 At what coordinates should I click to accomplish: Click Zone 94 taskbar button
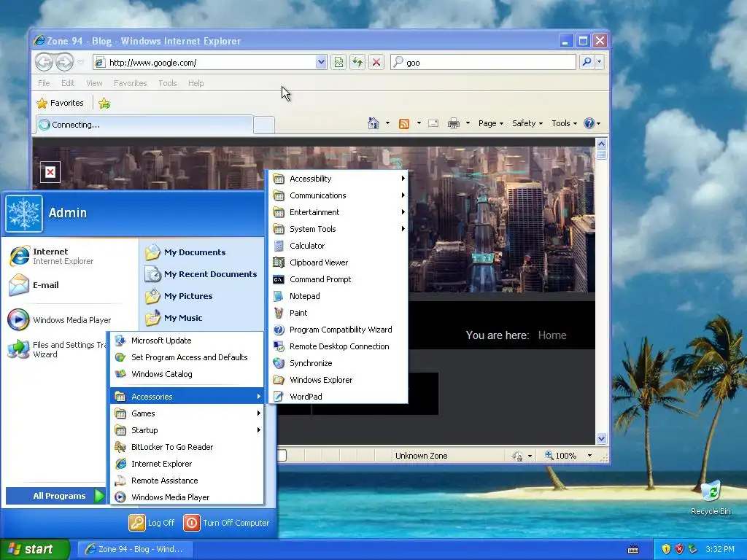135,549
